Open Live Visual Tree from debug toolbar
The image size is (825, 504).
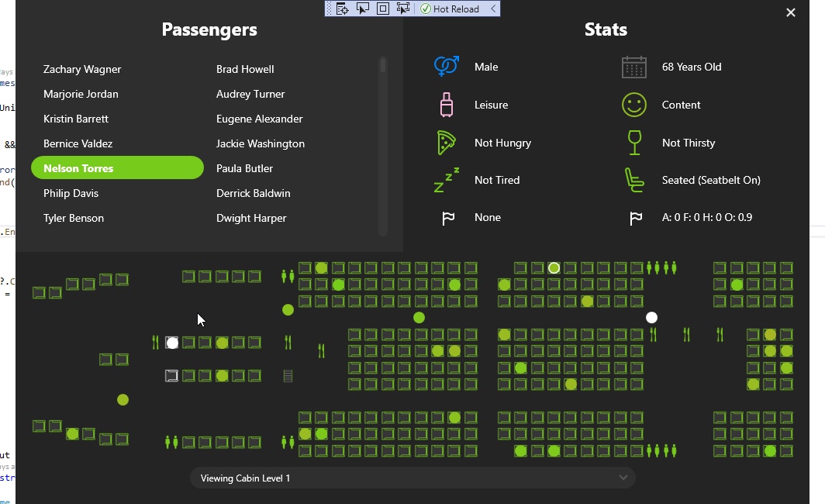pos(342,9)
